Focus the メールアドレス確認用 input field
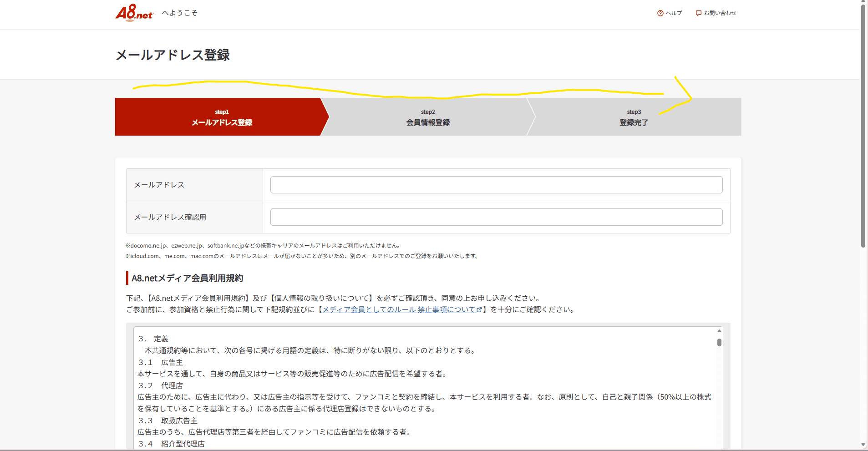The width and height of the screenshot is (868, 451). [x=496, y=217]
